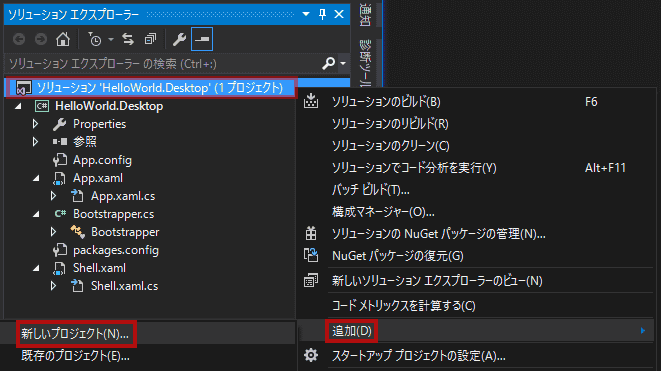The image size is (661, 371).
Task: Click the Sync with Active Document icon
Action: [x=128, y=39]
